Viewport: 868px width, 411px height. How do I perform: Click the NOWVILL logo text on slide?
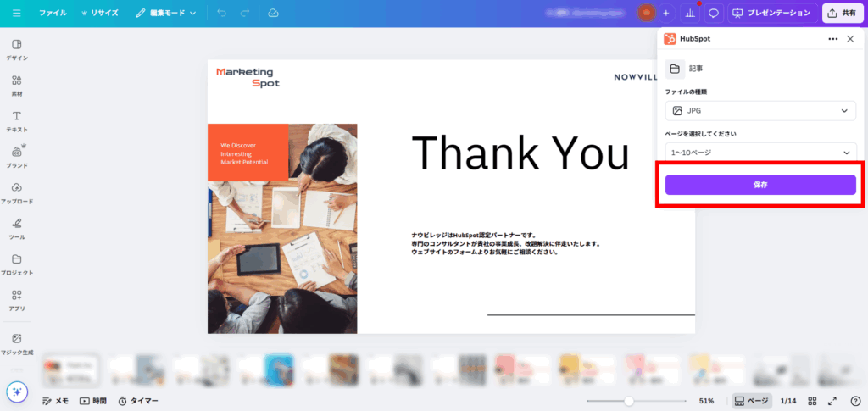636,77
